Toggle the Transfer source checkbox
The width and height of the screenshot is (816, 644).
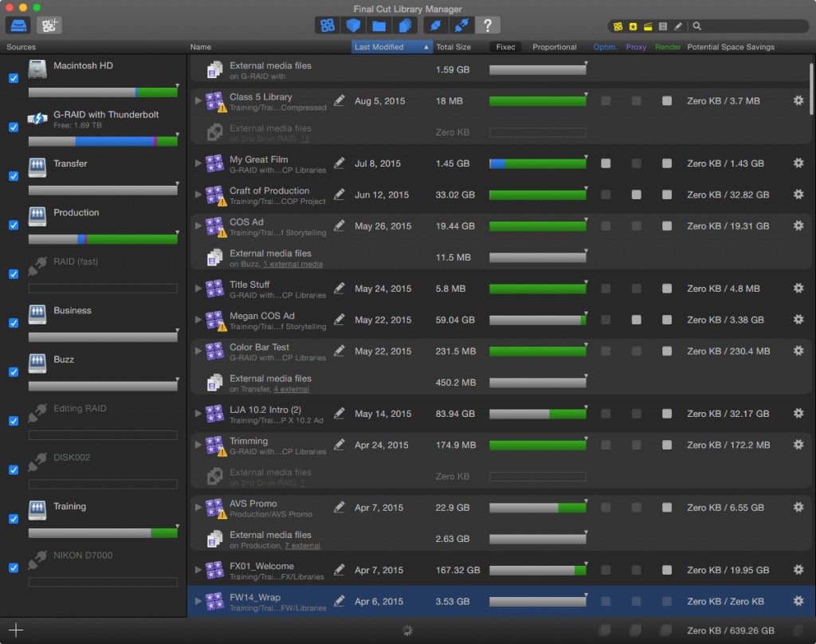coord(14,176)
